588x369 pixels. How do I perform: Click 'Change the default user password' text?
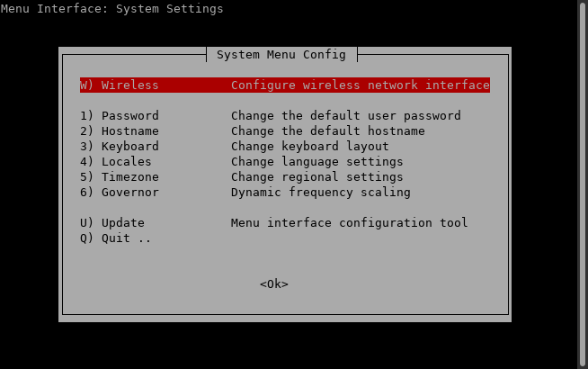(x=346, y=115)
